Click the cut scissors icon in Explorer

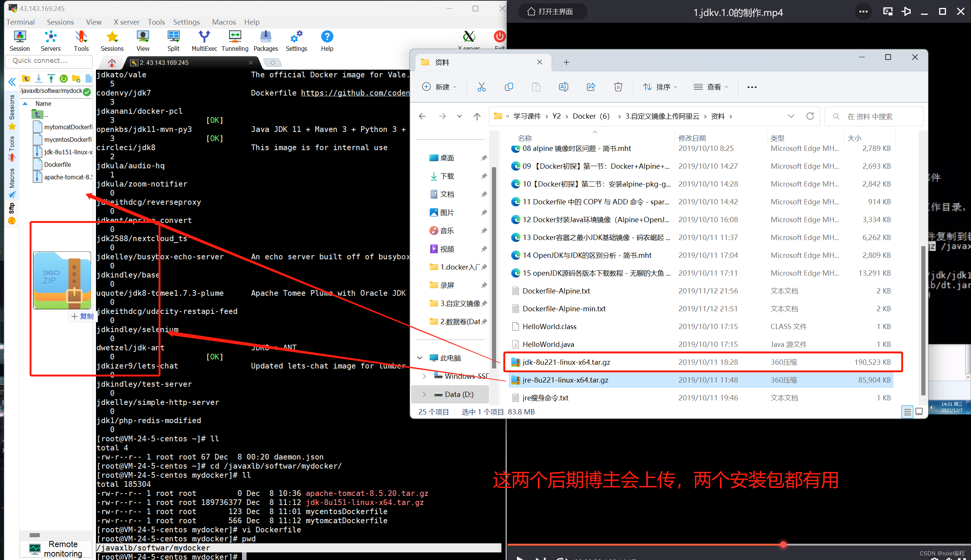(x=481, y=87)
